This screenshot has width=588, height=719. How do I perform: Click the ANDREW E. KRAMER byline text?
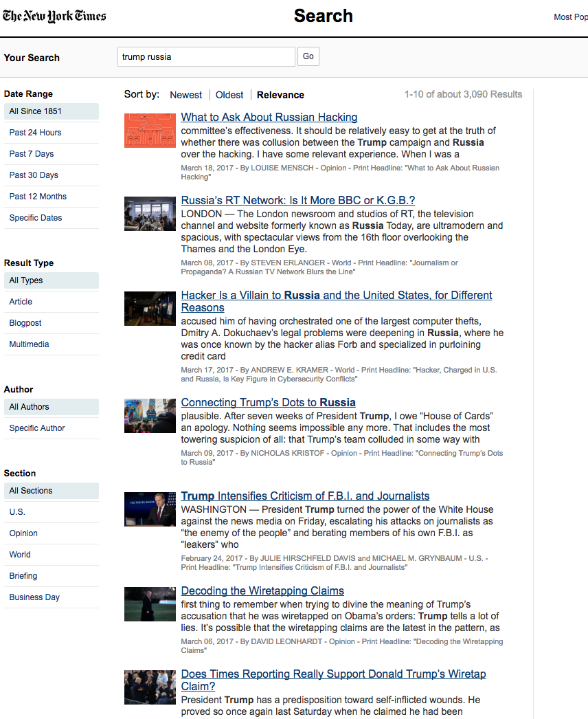290,370
